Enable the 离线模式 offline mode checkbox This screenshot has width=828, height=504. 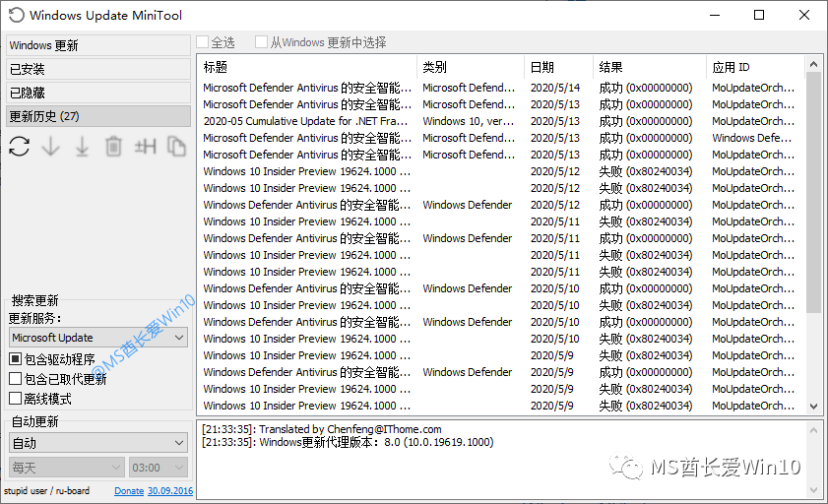click(x=16, y=399)
